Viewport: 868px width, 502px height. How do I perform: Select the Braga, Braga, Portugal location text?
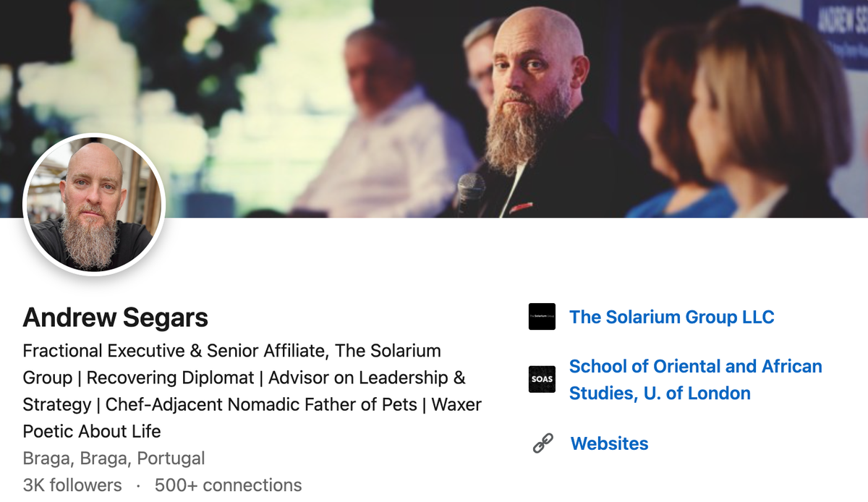click(114, 458)
